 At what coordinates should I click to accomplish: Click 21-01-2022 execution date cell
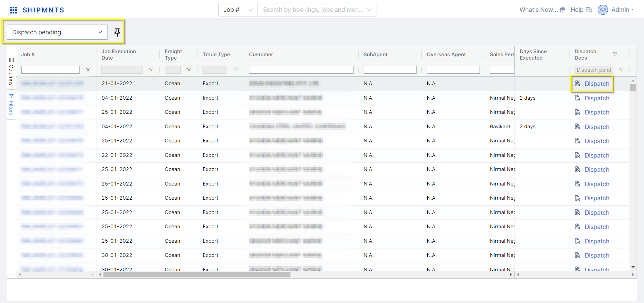click(117, 83)
